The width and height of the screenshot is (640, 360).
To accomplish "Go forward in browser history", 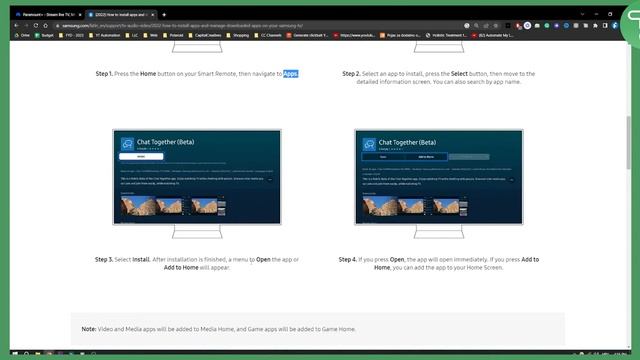I will pos(26,25).
